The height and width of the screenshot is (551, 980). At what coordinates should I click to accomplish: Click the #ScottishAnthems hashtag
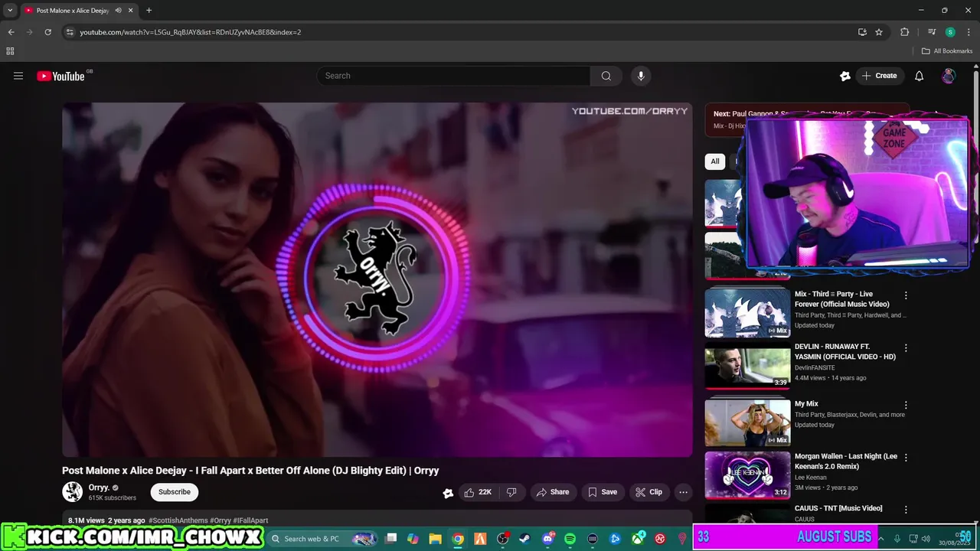178,520
